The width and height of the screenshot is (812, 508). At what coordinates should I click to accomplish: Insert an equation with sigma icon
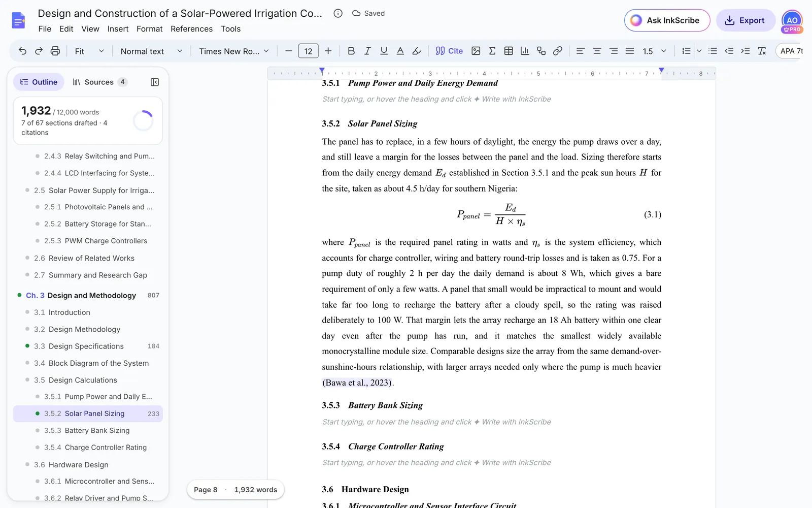(x=492, y=51)
